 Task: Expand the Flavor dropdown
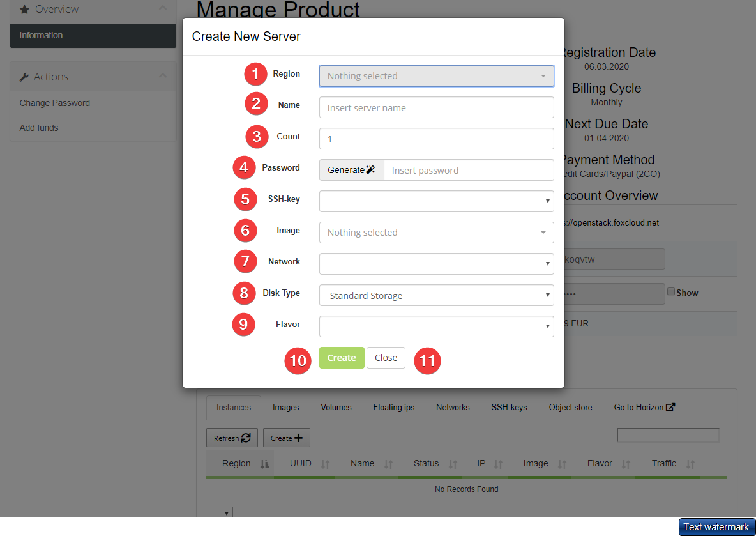[x=436, y=326]
